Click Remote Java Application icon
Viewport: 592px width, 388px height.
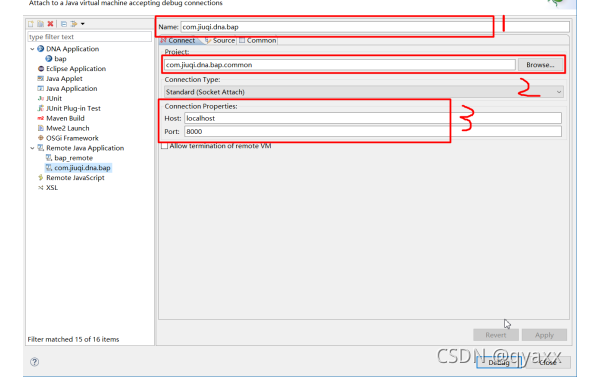[41, 148]
